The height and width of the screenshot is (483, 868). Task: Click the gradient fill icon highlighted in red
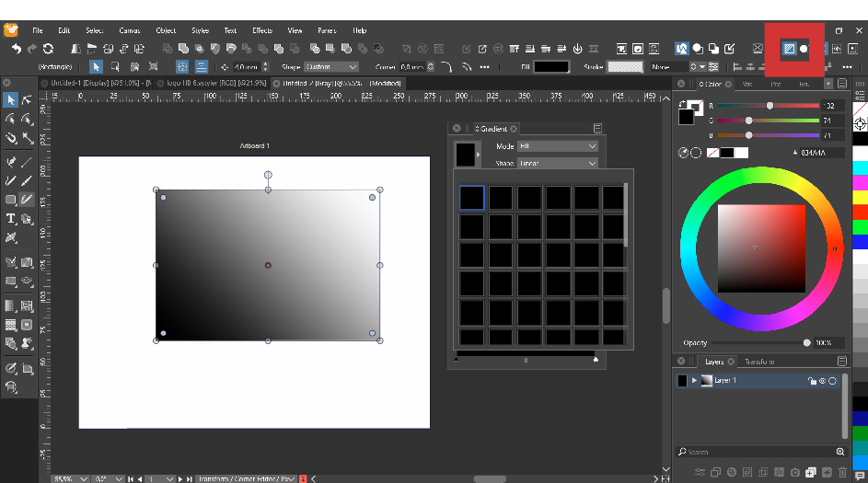coord(789,49)
